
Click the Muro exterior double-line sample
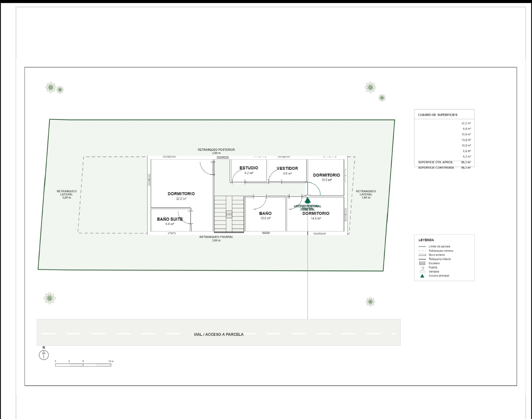422,255
